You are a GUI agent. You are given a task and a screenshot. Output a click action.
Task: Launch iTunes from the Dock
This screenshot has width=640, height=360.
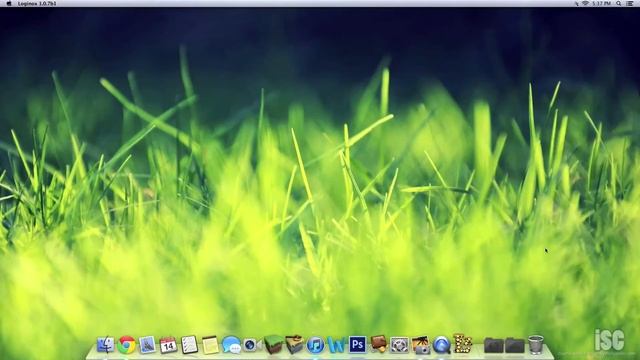coord(315,345)
